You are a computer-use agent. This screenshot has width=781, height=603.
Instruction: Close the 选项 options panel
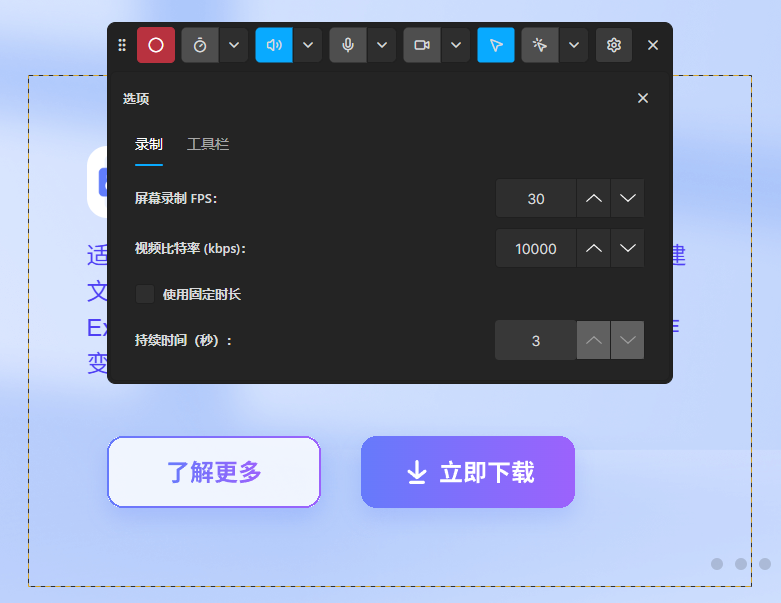tap(643, 98)
